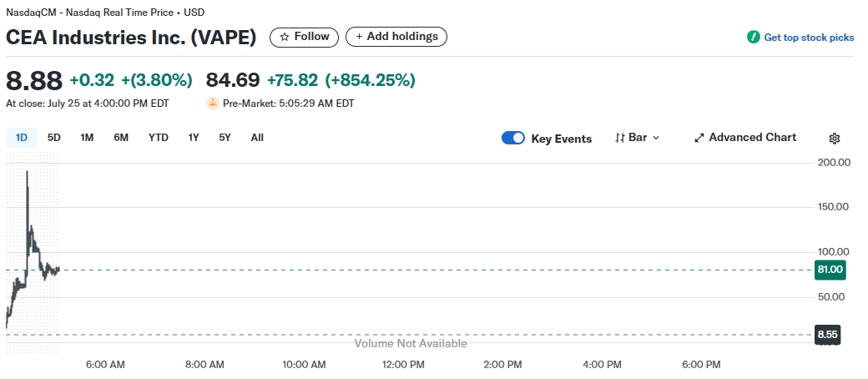Click the Add holdings button
Viewport: 868px width, 379px height.
point(396,37)
